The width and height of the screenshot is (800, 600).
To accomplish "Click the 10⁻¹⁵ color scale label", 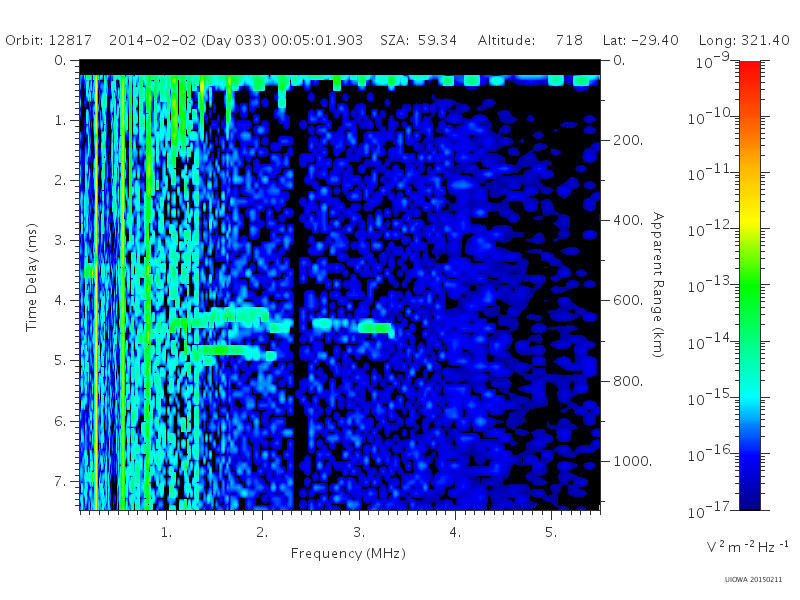I will pyautogui.click(x=711, y=397).
